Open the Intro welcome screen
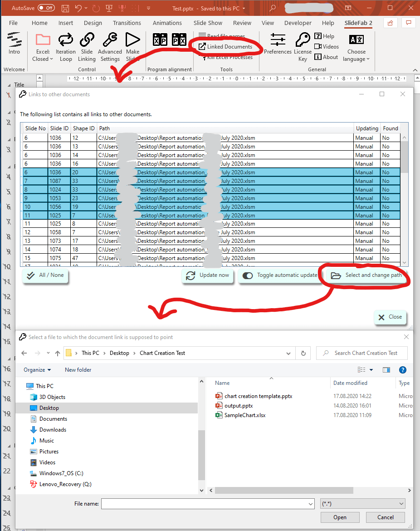Image resolution: width=420 pixels, height=531 pixels. pos(14,43)
